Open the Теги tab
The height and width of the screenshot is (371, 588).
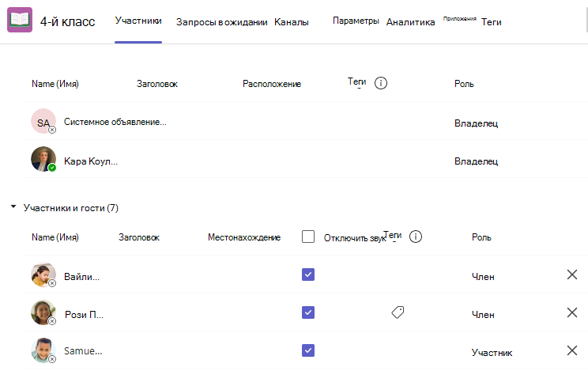(492, 22)
